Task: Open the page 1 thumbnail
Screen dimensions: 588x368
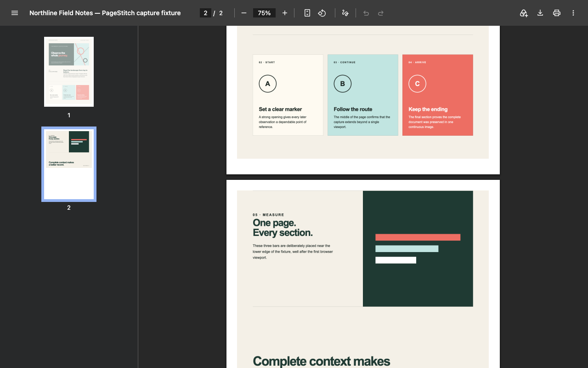Action: coord(69,72)
